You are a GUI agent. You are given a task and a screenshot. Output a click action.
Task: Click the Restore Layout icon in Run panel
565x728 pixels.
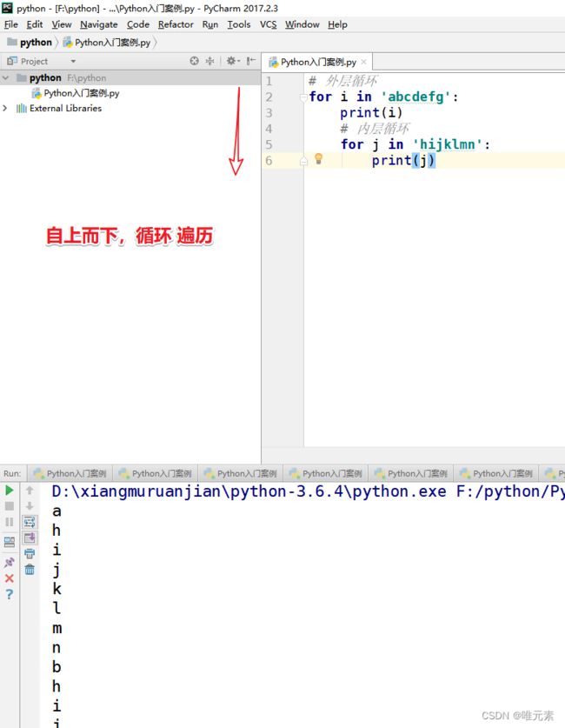tap(10, 541)
